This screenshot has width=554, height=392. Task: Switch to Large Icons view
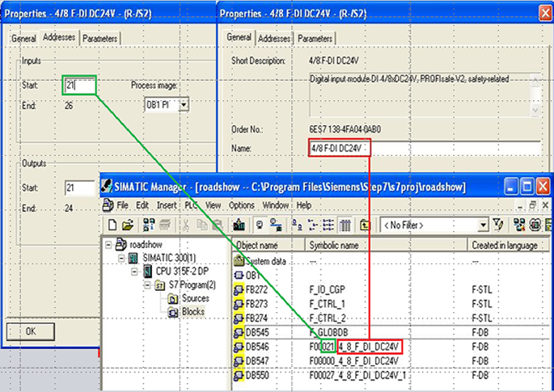[x=297, y=225]
